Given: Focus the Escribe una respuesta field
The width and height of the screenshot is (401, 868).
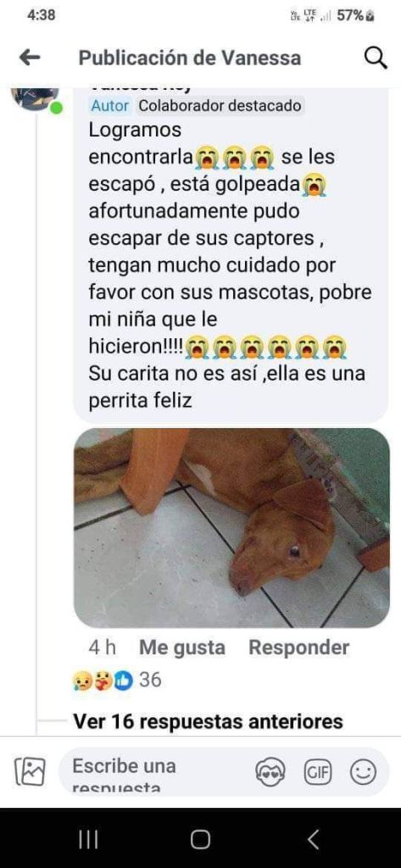Looking at the screenshot, I should coord(156,771).
